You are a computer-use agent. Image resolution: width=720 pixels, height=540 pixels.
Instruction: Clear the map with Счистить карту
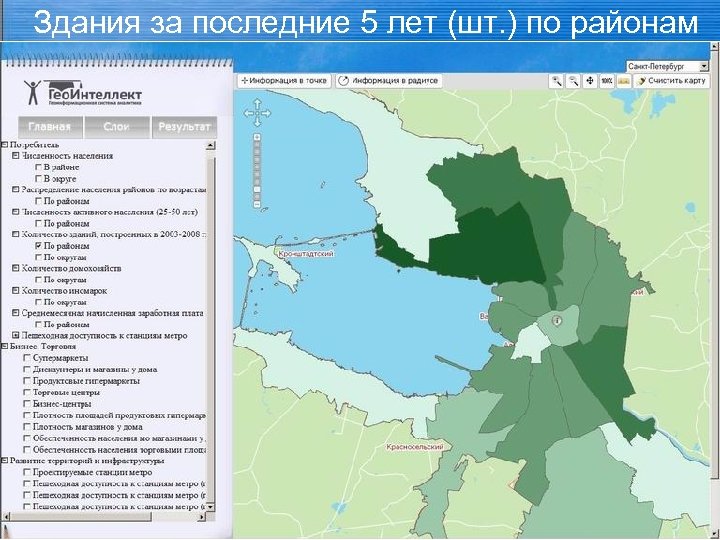tap(672, 81)
